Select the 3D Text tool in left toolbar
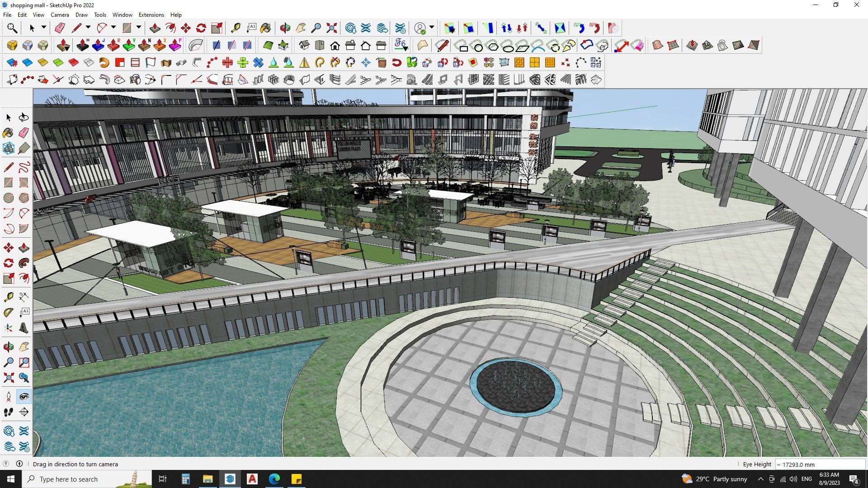The width and height of the screenshot is (868, 488). pyautogui.click(x=24, y=328)
